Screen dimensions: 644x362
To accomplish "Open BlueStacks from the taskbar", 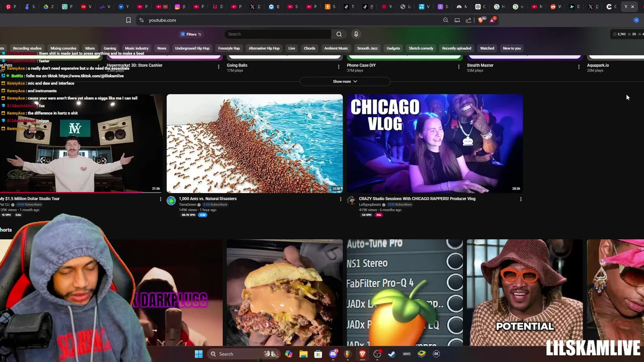I will 422,354.
